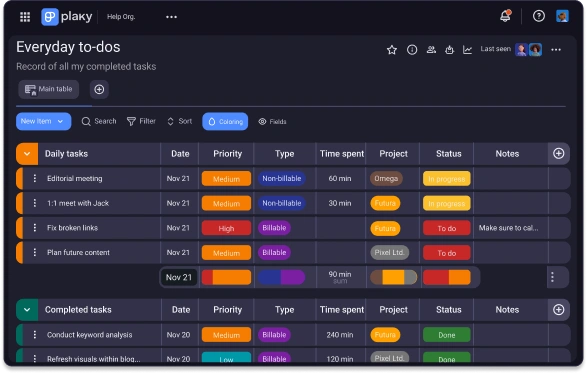587x374 pixels.
Task: Collapse the Completed tasks group
Action: (x=27, y=310)
